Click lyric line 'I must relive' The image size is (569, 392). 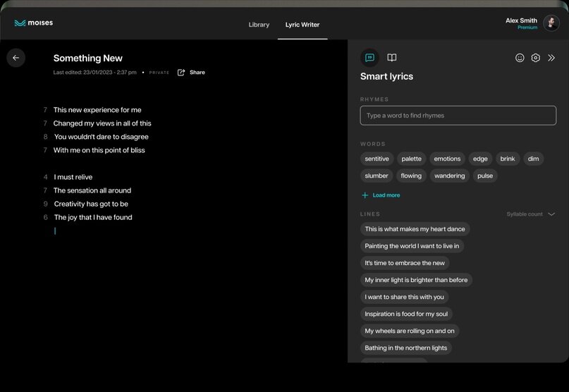(73, 177)
